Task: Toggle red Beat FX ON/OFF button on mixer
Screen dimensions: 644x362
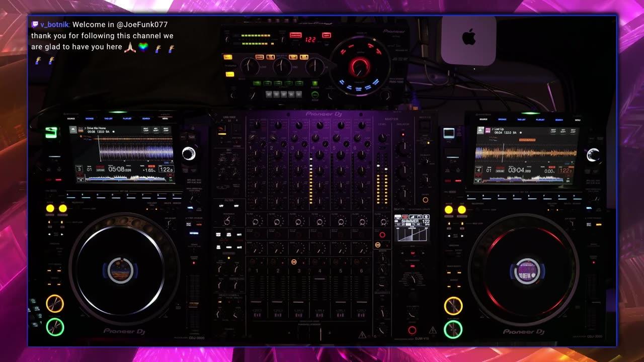Action: coord(412,330)
